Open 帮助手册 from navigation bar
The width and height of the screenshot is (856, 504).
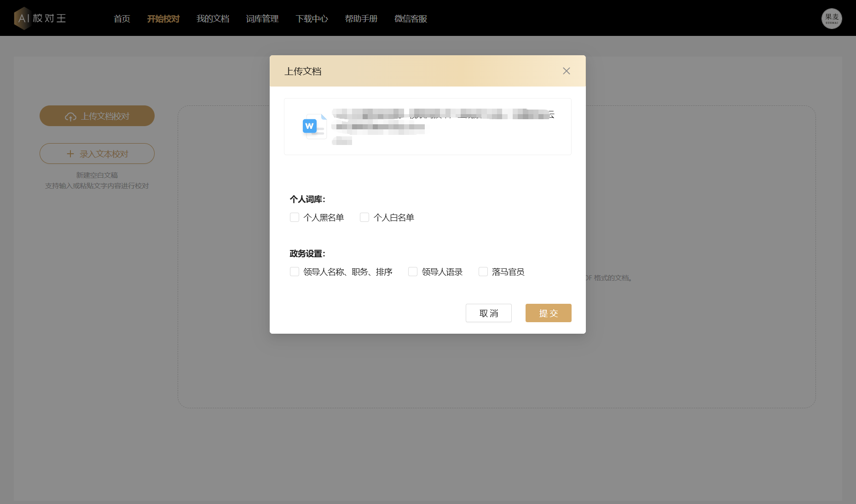[x=361, y=19]
